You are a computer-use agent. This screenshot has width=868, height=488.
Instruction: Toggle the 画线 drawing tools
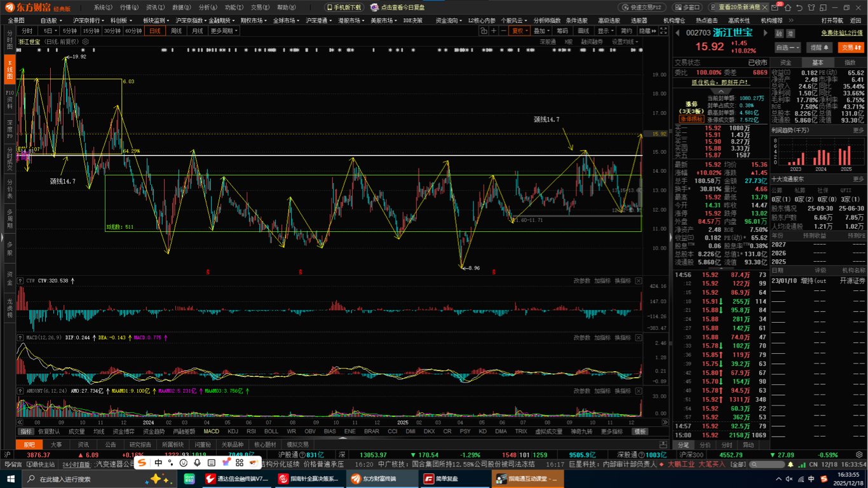583,30
